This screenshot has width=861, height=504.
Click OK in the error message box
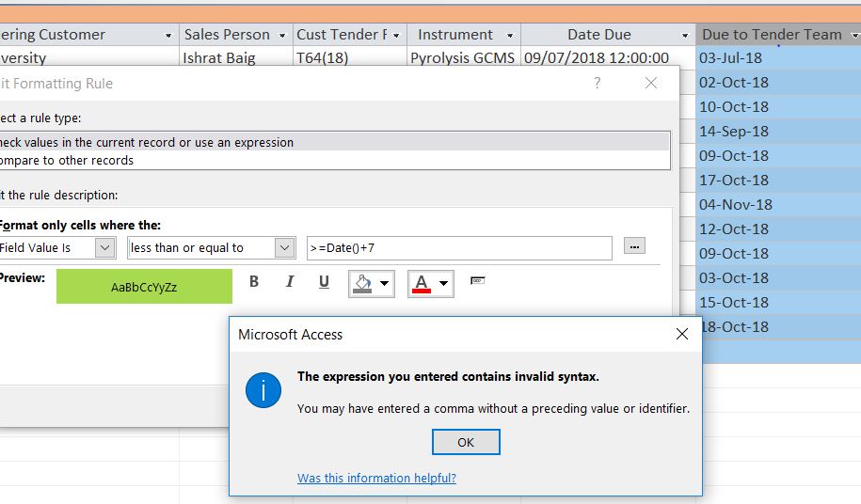tap(466, 442)
